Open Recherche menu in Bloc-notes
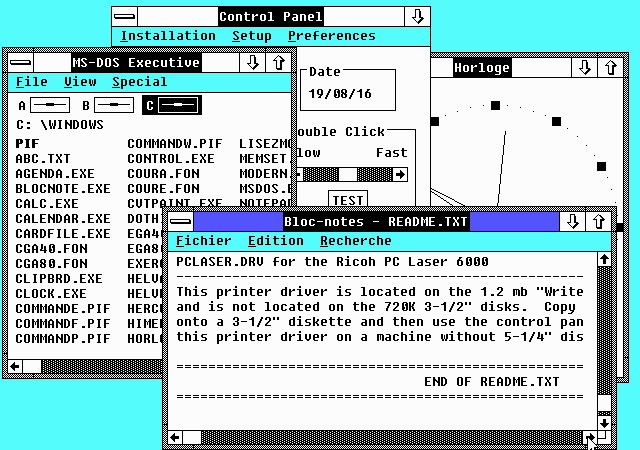Viewport: 640px width, 450px height. 356,241
